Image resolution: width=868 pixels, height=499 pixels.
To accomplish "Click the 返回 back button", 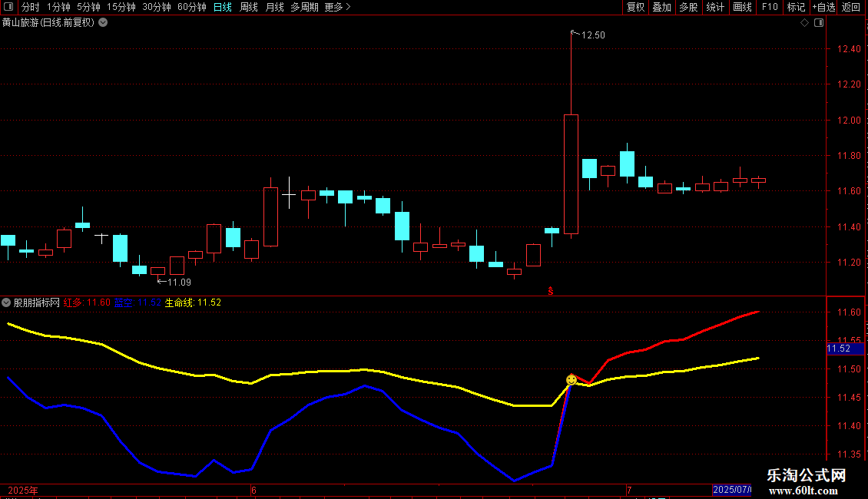I will pos(851,7).
